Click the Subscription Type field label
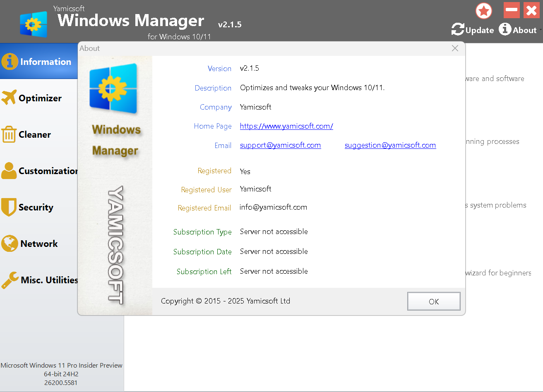The image size is (543, 392). click(202, 232)
